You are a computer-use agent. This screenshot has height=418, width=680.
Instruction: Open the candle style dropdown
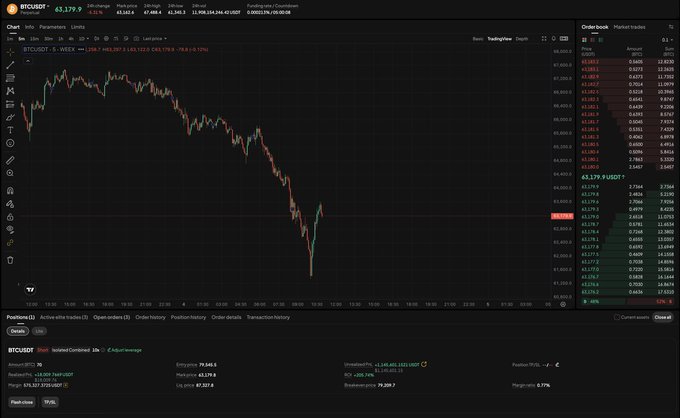click(97, 39)
